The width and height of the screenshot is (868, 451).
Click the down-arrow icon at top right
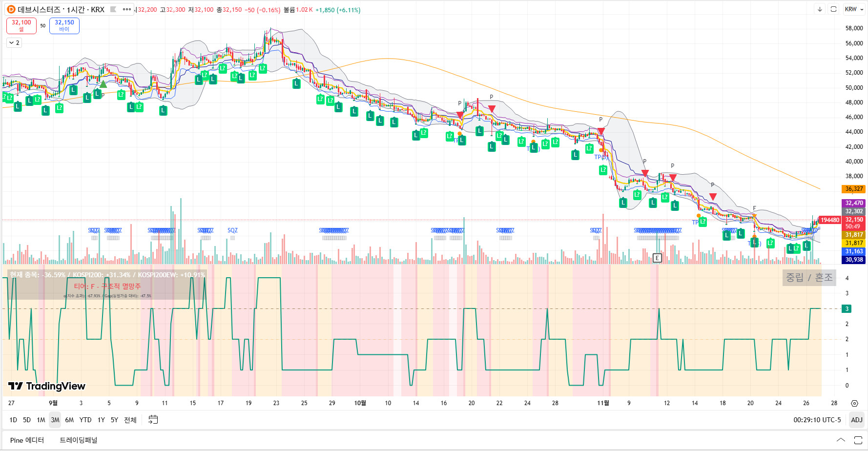(x=820, y=9)
